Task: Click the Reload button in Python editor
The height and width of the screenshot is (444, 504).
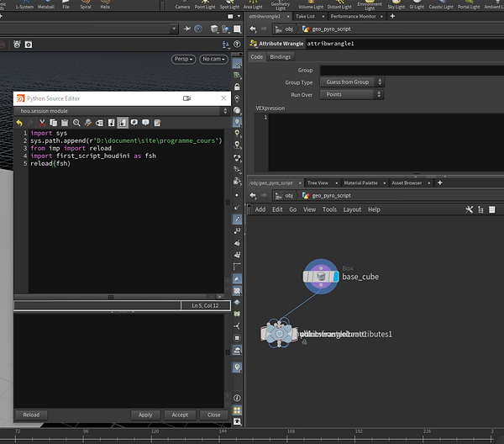Action: (x=31, y=415)
